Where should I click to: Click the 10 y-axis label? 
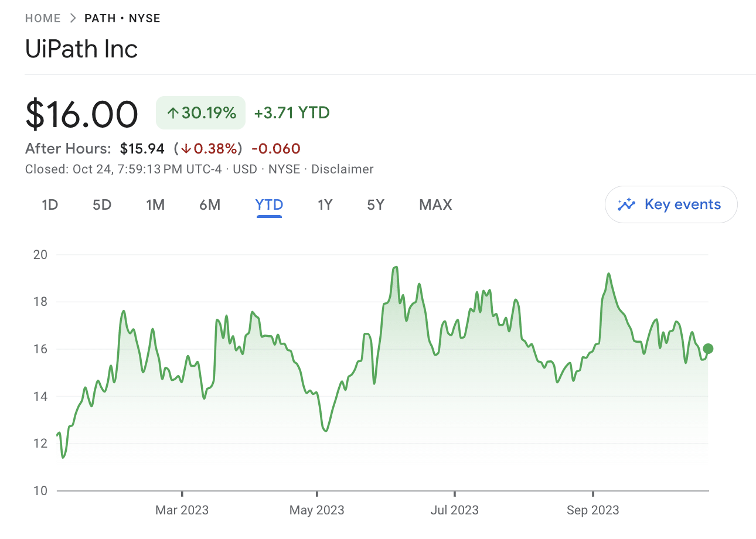pyautogui.click(x=40, y=491)
